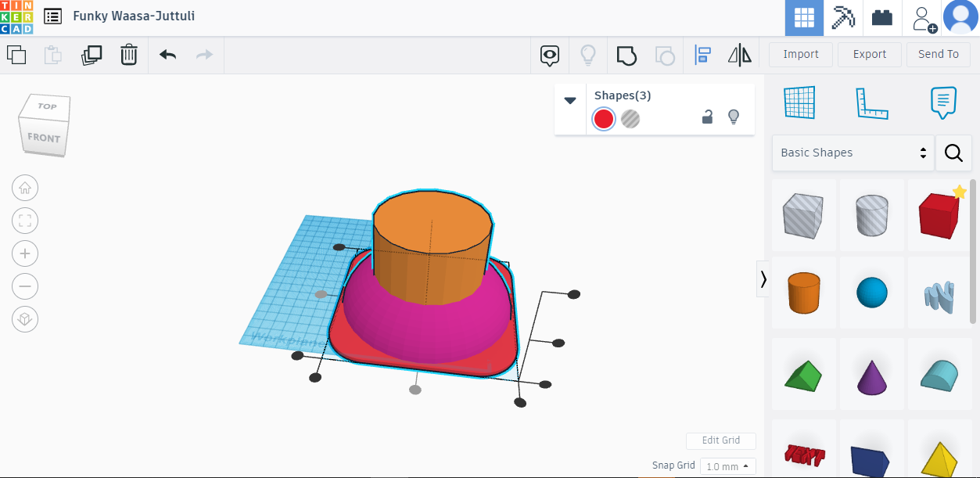Open the Mirror tool
This screenshot has height=478, width=980.
click(x=739, y=55)
